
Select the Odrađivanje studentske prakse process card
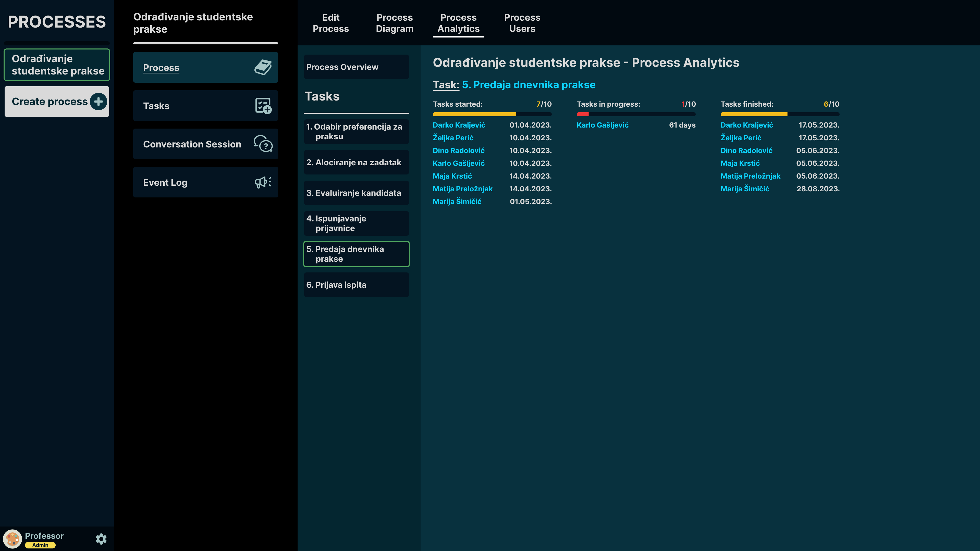pyautogui.click(x=57, y=65)
